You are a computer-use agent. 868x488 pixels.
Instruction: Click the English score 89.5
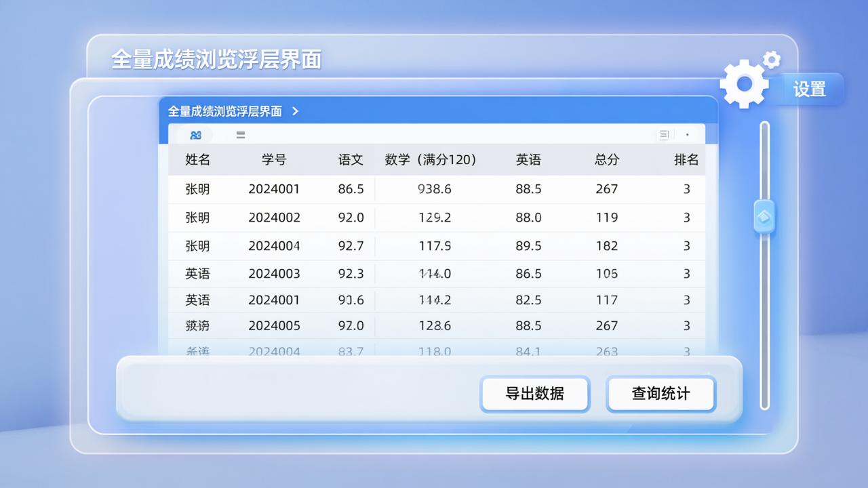pos(528,246)
